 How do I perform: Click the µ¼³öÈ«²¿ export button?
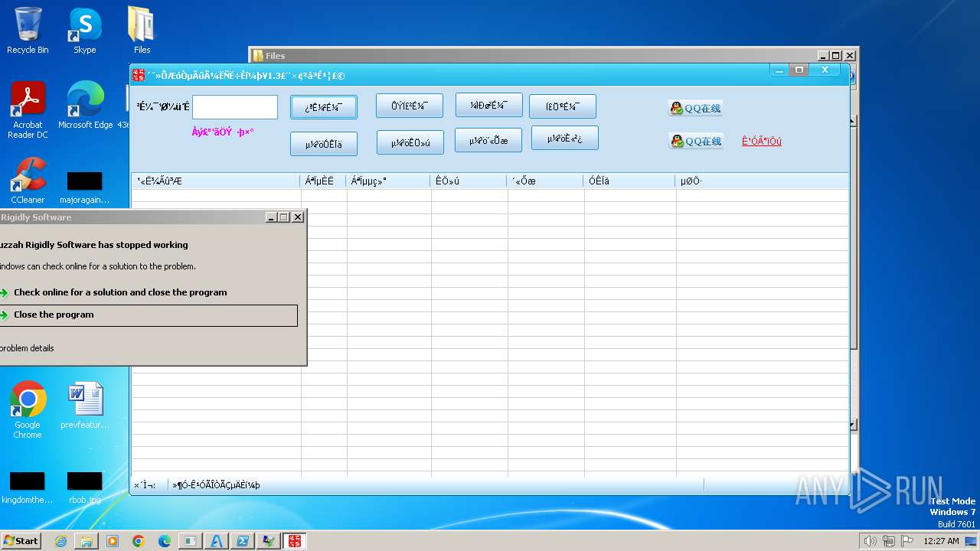pos(565,138)
